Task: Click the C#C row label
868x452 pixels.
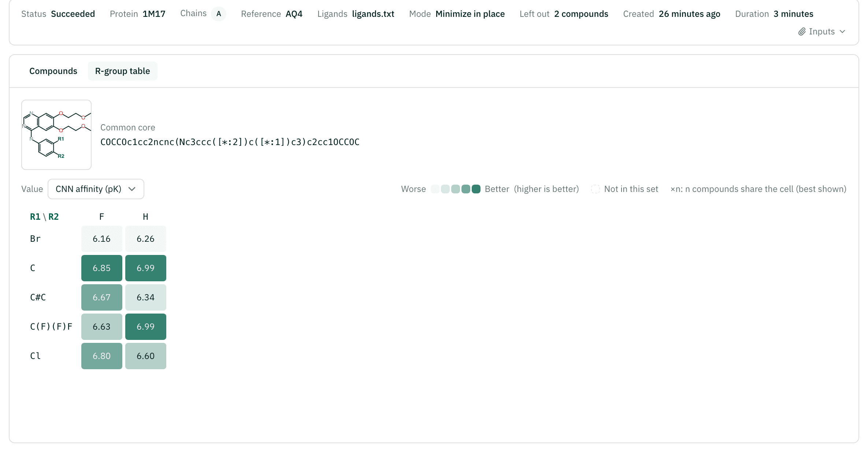Action: (38, 297)
